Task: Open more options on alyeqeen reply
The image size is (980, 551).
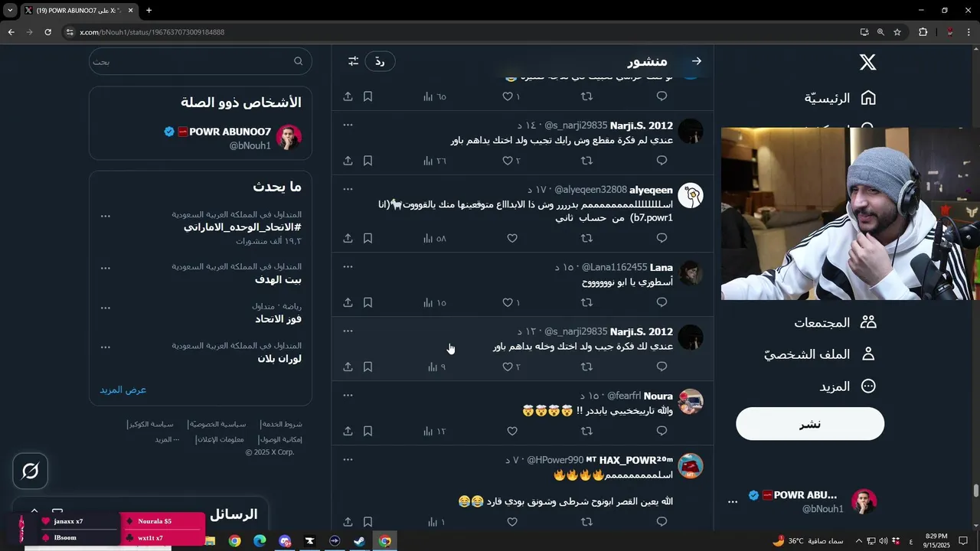Action: pyautogui.click(x=348, y=188)
